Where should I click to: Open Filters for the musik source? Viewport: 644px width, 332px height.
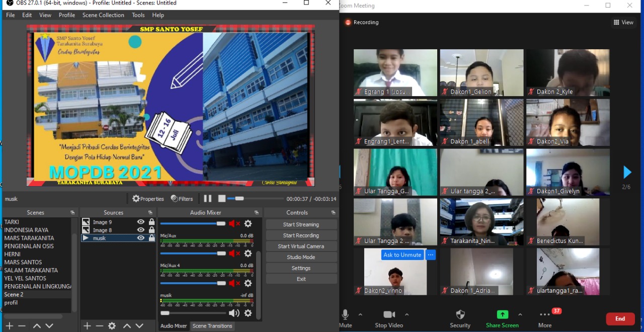tap(182, 199)
